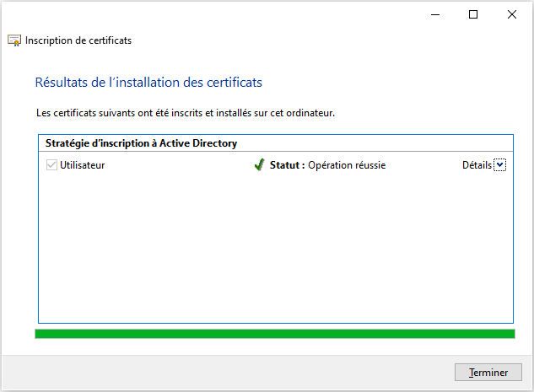
Task: Click the certificate enrollment icon in title bar
Action: [x=14, y=40]
